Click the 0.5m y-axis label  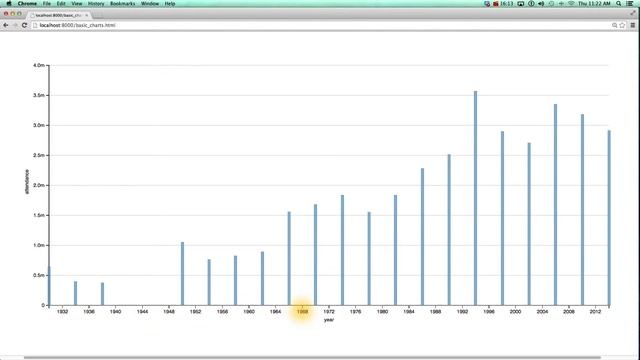pos(39,276)
